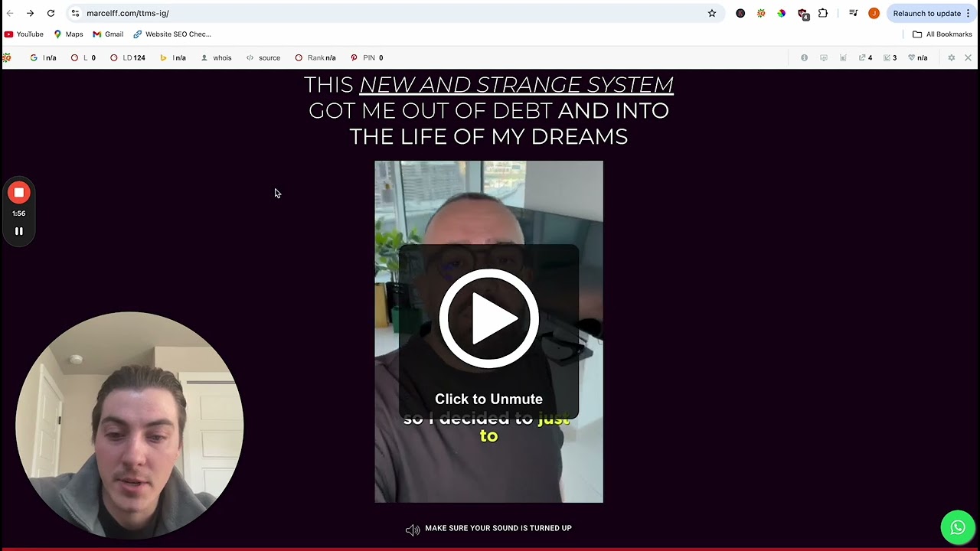Open the orange J profile avatar
The width and height of the screenshot is (980, 551).
coord(874,13)
